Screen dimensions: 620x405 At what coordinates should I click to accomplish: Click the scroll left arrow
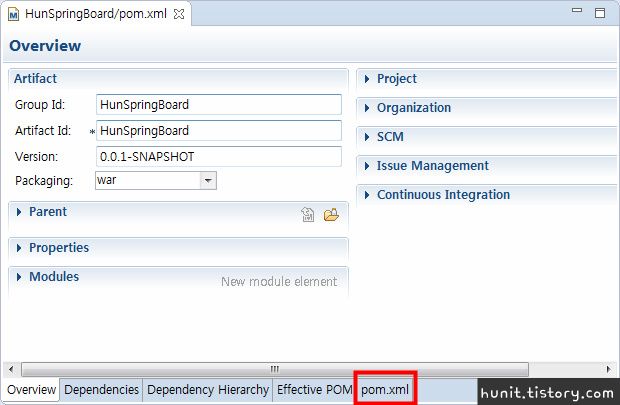tap(11, 369)
